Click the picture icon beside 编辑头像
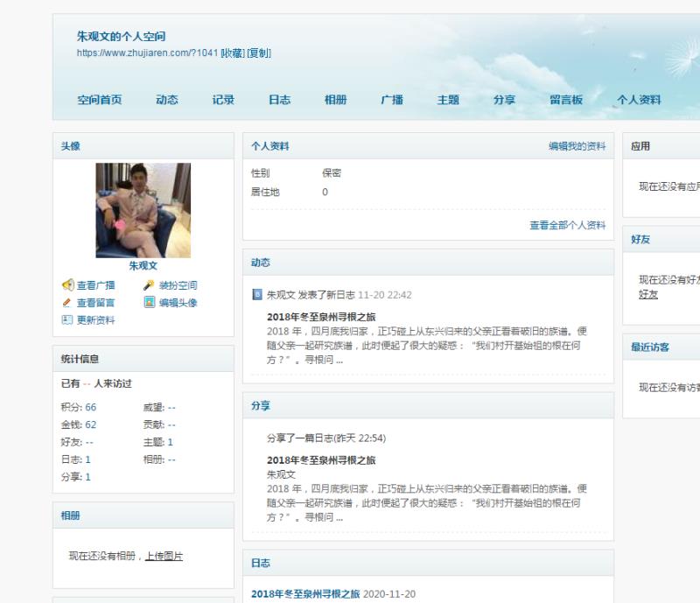 tap(149, 303)
